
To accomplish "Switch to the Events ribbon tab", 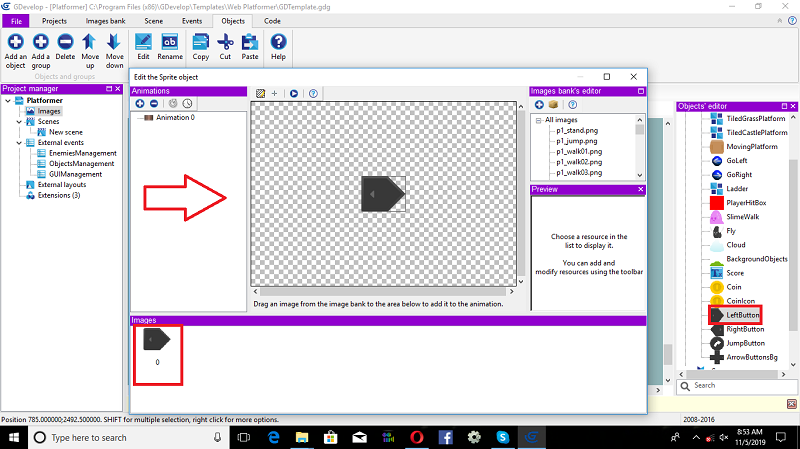I will pos(192,21).
